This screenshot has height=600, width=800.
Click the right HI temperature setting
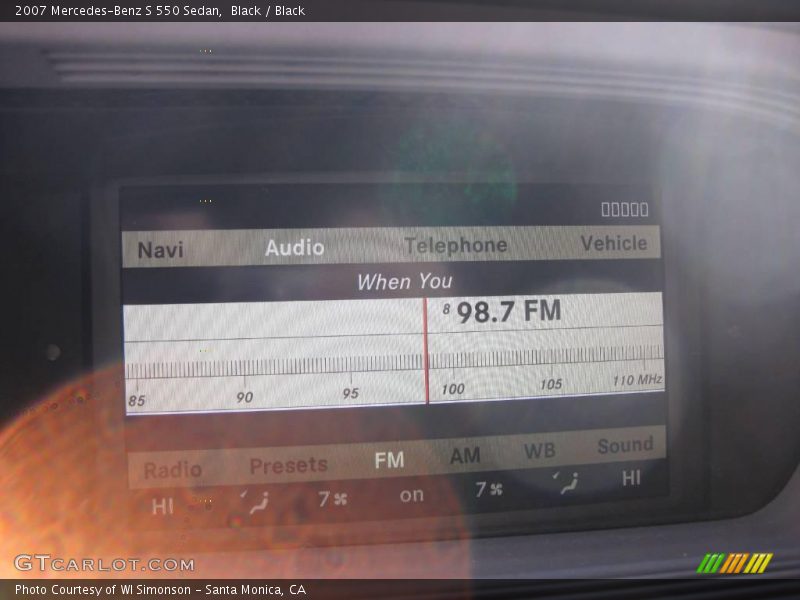(631, 478)
